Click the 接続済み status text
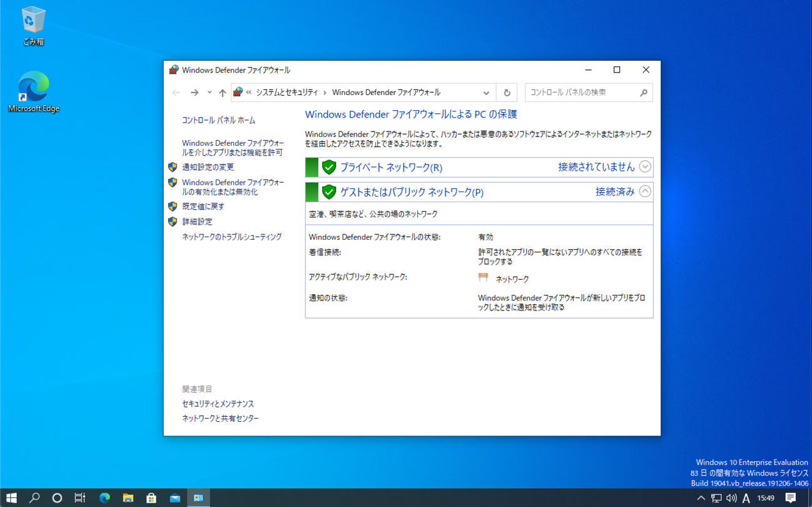The width and height of the screenshot is (812, 507). click(615, 192)
